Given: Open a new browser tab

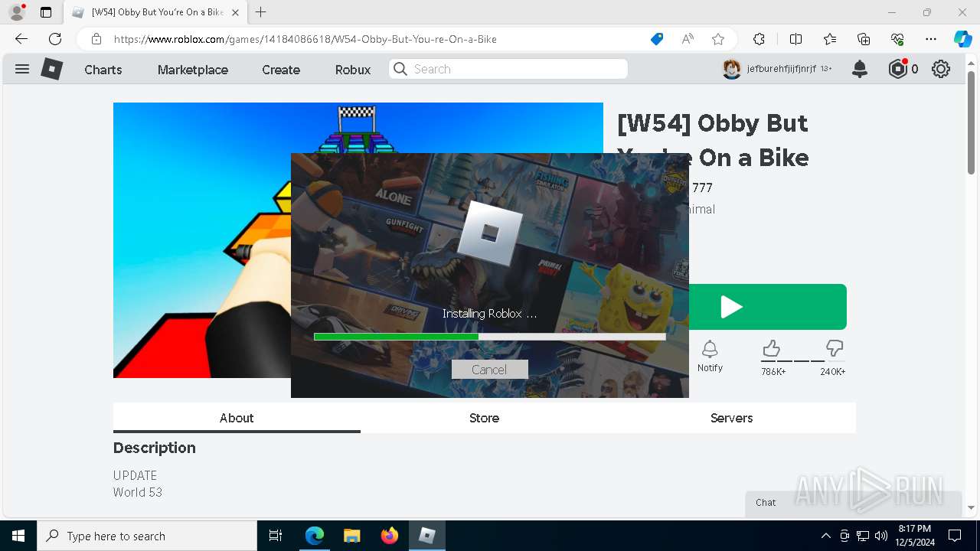Looking at the screenshot, I should pyautogui.click(x=261, y=12).
